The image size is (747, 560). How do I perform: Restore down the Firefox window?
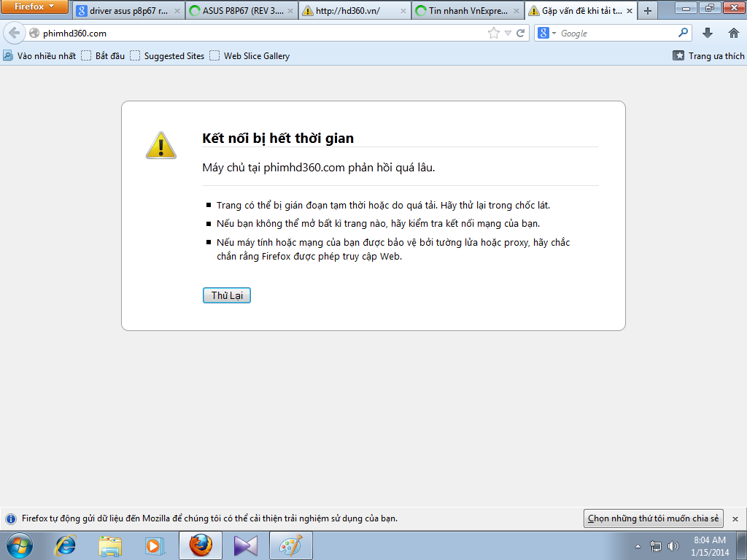tap(710, 7)
